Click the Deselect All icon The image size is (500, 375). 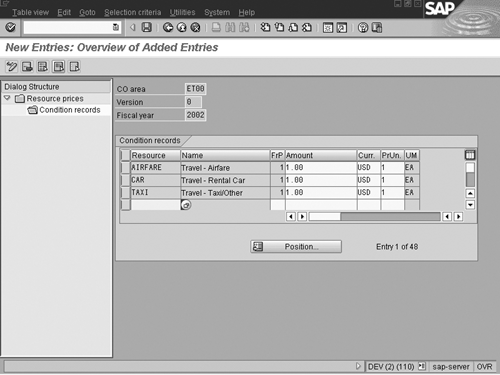click(74, 67)
